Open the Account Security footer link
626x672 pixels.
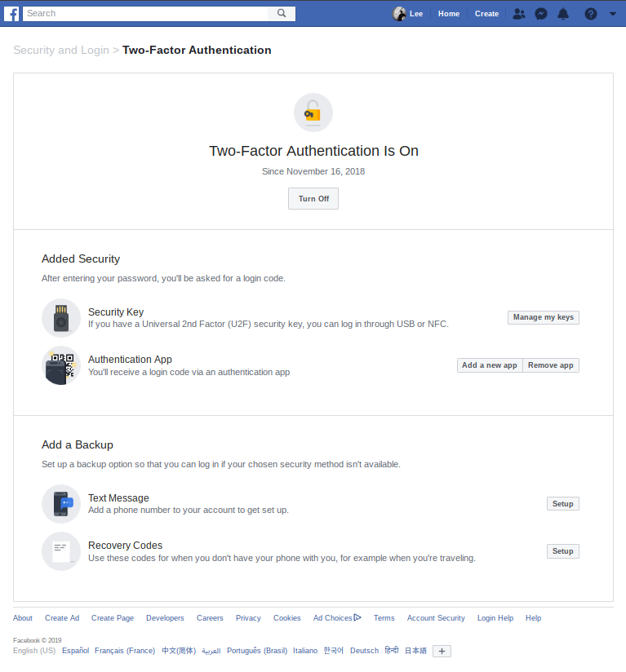point(436,618)
